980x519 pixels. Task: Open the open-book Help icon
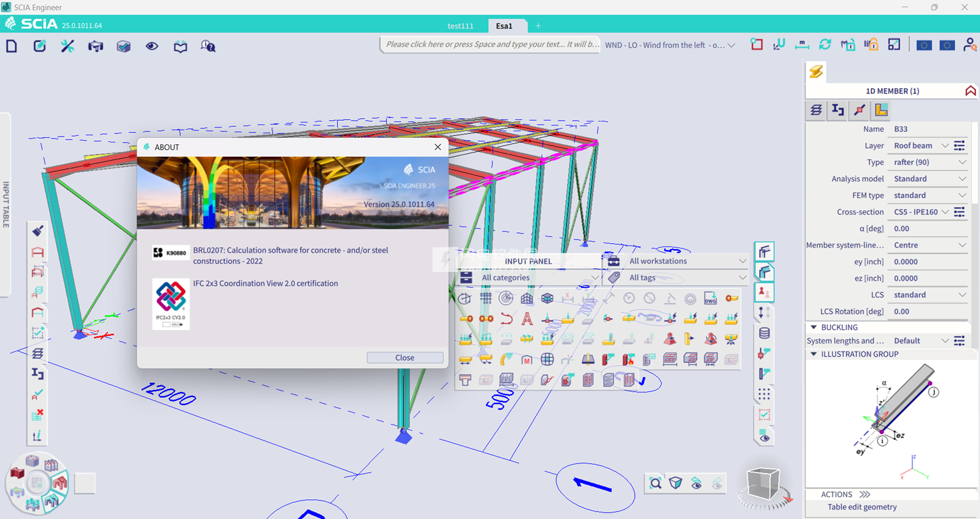click(x=180, y=46)
